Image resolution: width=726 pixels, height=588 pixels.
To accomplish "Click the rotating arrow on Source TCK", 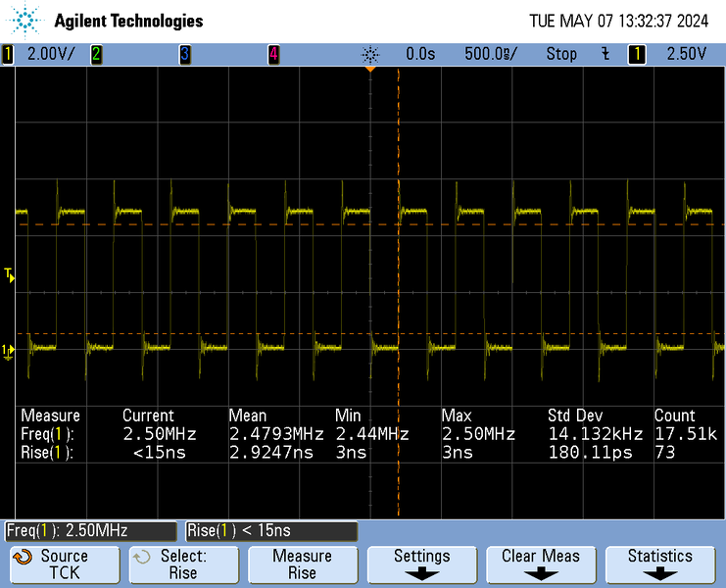I will click(23, 557).
